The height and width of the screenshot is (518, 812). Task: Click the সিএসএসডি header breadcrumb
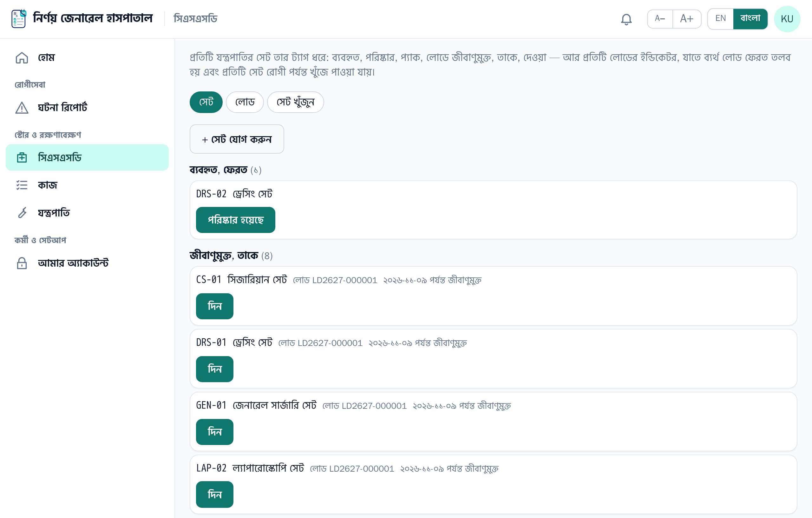click(x=195, y=18)
